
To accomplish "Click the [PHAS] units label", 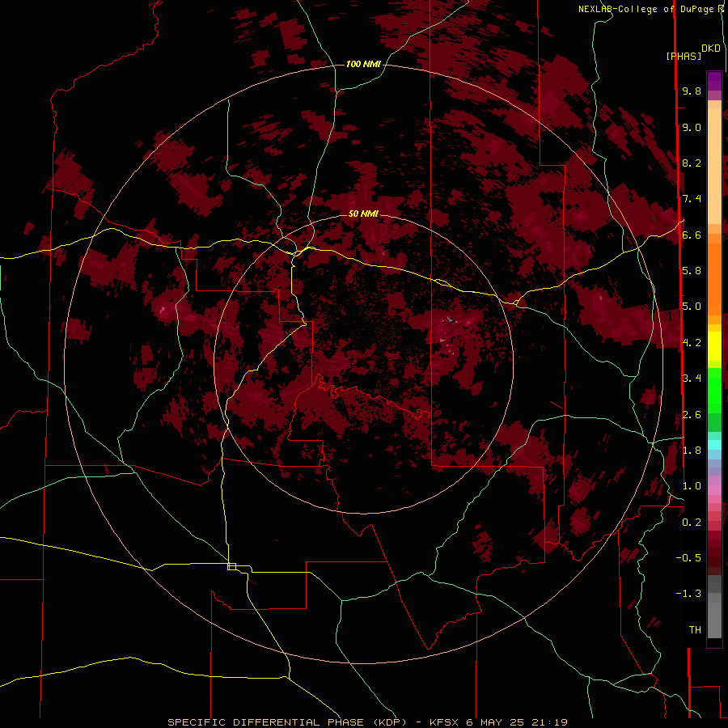I will coord(684,57).
